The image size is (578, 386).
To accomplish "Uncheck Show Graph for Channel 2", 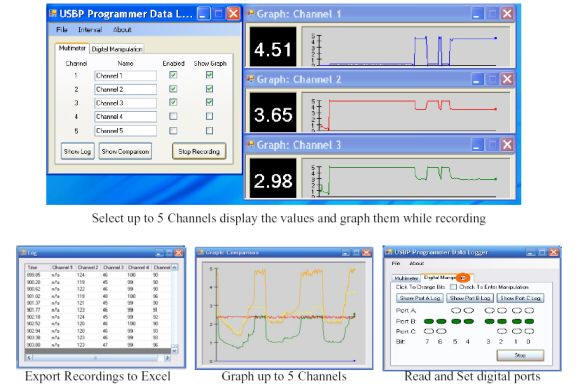I will coord(209,89).
